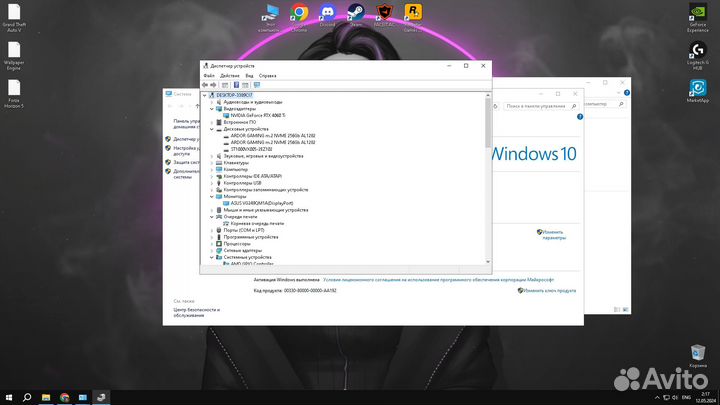
Task: Open Logitech G HUB desktop icon
Action: coord(698,56)
